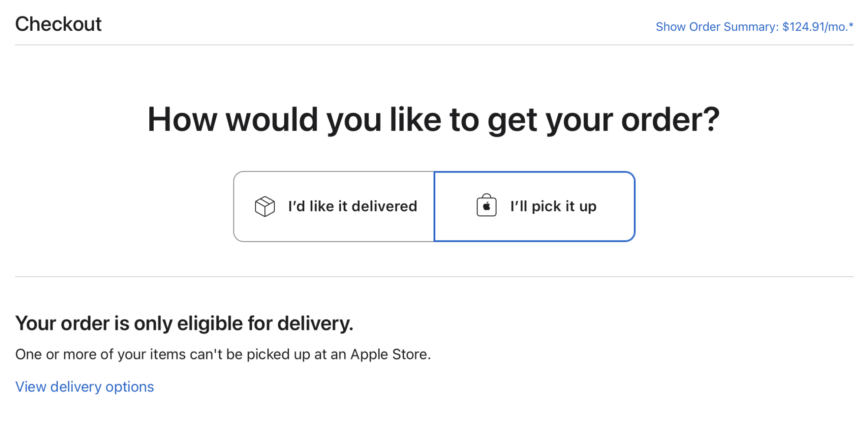
Task: Select the "I'd like it delivered" option
Action: [x=334, y=206]
